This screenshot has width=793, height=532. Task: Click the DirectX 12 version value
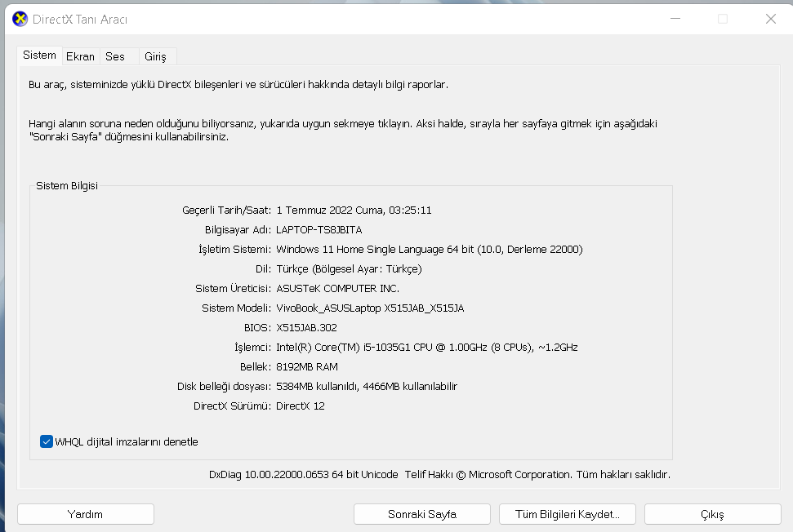click(301, 406)
